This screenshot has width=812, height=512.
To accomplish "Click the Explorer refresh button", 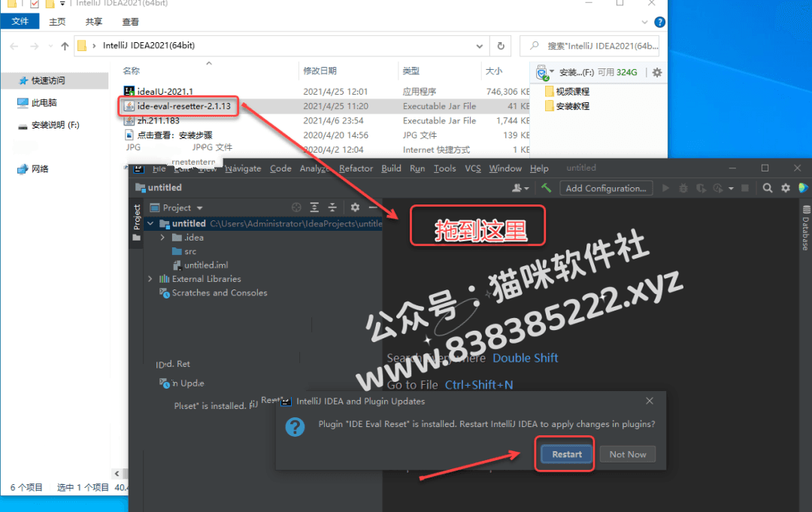I will click(x=501, y=46).
